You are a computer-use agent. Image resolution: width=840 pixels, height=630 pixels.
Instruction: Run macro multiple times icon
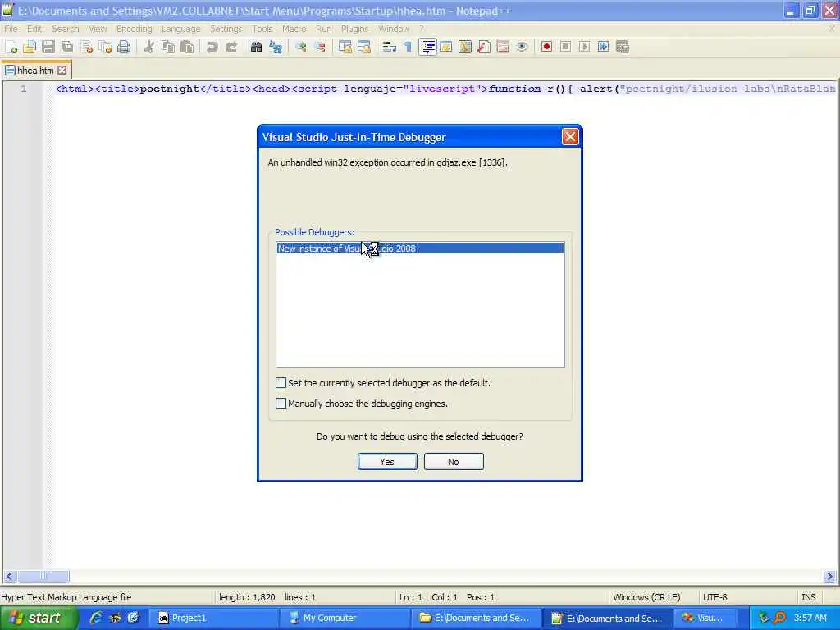point(603,47)
